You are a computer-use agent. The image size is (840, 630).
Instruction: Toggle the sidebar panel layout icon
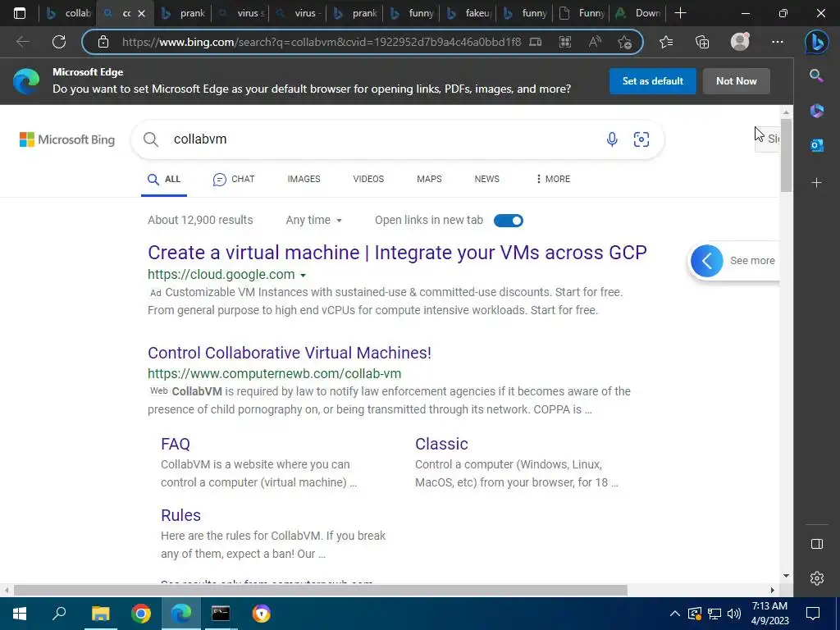pos(816,544)
